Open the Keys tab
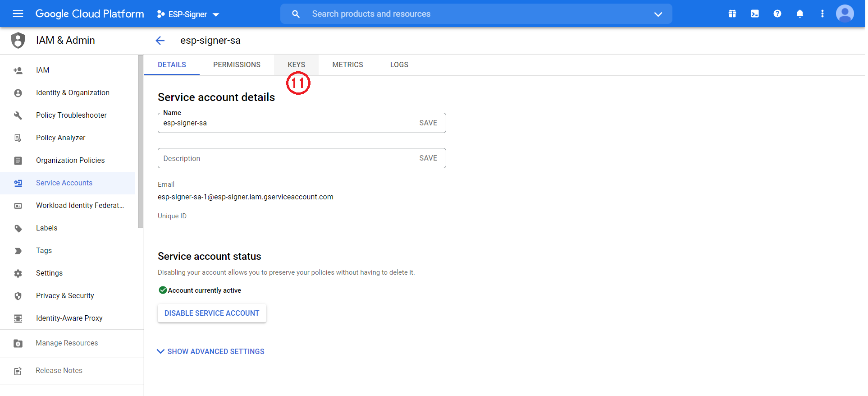 (296, 65)
